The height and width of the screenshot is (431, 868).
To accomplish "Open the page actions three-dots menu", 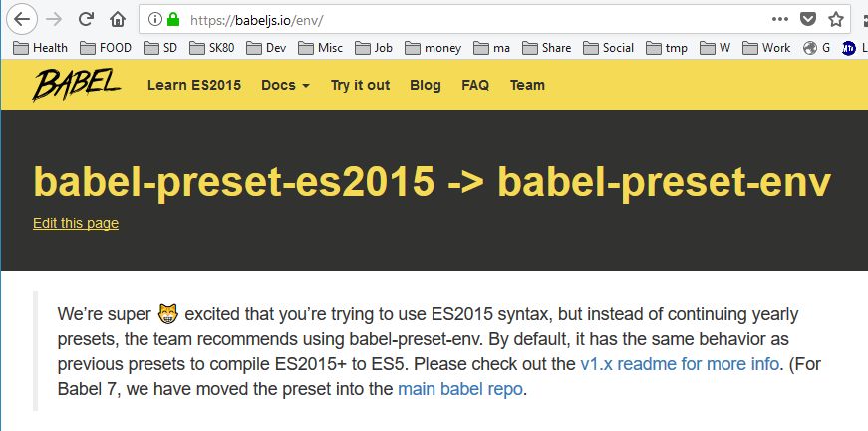I will (x=780, y=19).
